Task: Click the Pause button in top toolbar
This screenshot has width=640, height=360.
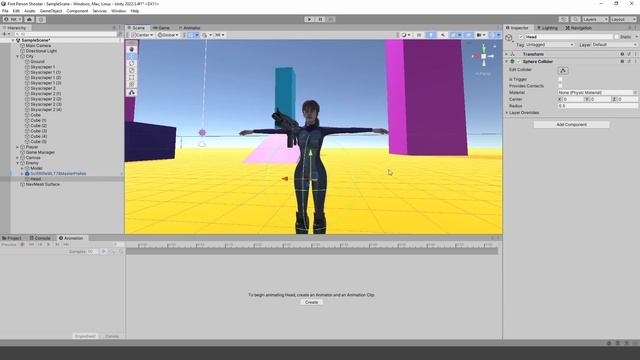Action: [320, 19]
